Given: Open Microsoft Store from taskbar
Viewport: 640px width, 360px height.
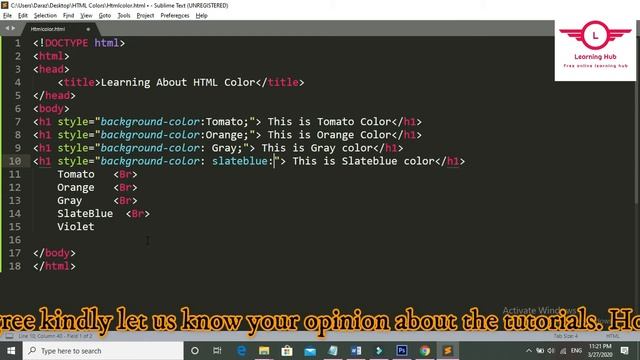Looking at the screenshot, I should coord(287,351).
